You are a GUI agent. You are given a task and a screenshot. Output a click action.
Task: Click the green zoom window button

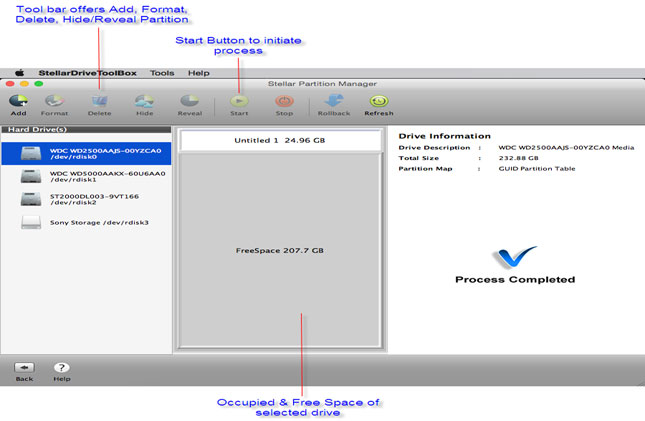[39, 84]
